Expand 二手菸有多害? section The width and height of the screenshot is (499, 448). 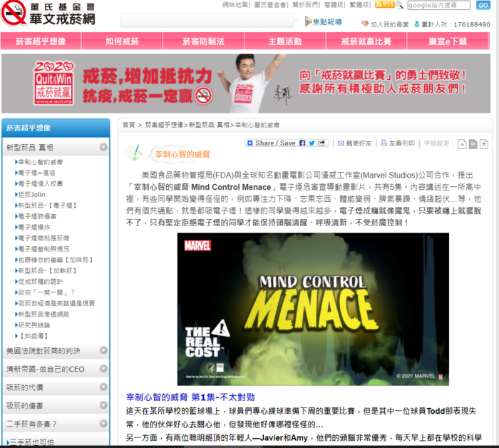pos(103,423)
